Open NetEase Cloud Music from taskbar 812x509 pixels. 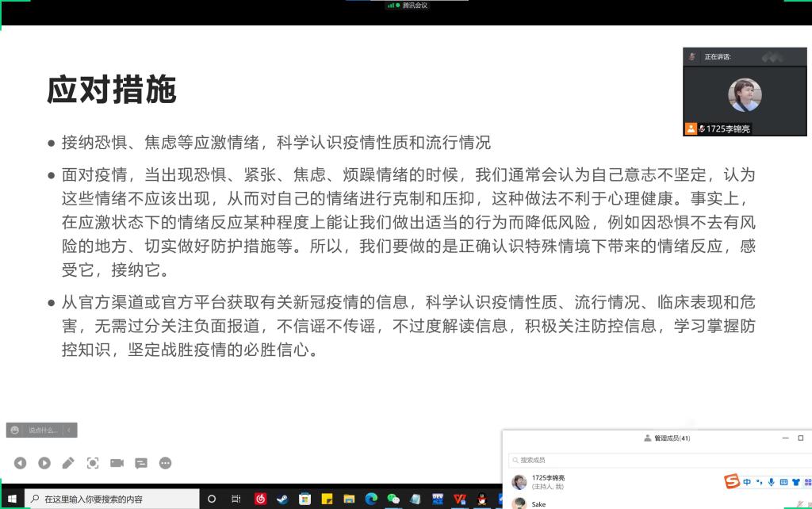tap(260, 499)
